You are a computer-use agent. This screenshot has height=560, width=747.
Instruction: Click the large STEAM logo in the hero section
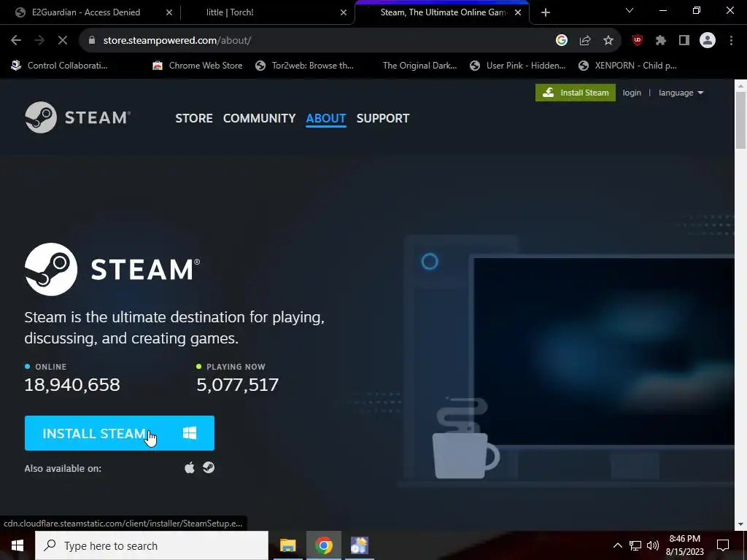tap(112, 270)
